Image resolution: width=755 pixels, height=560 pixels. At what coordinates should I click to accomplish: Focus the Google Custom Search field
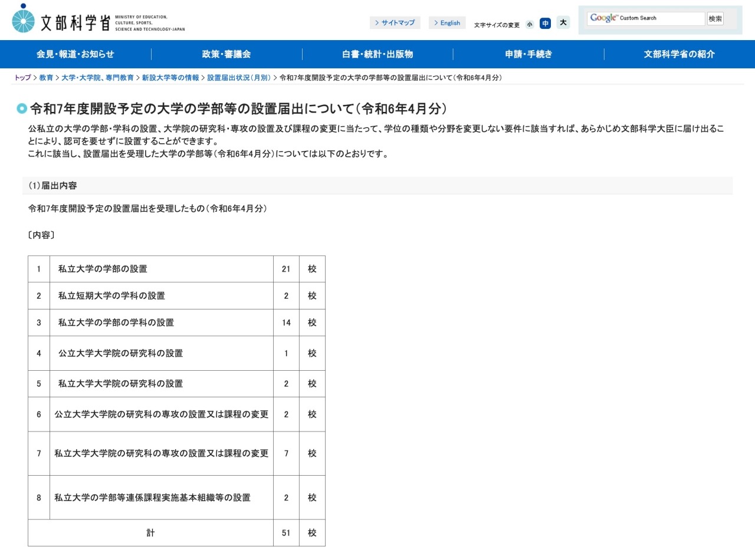coord(646,19)
